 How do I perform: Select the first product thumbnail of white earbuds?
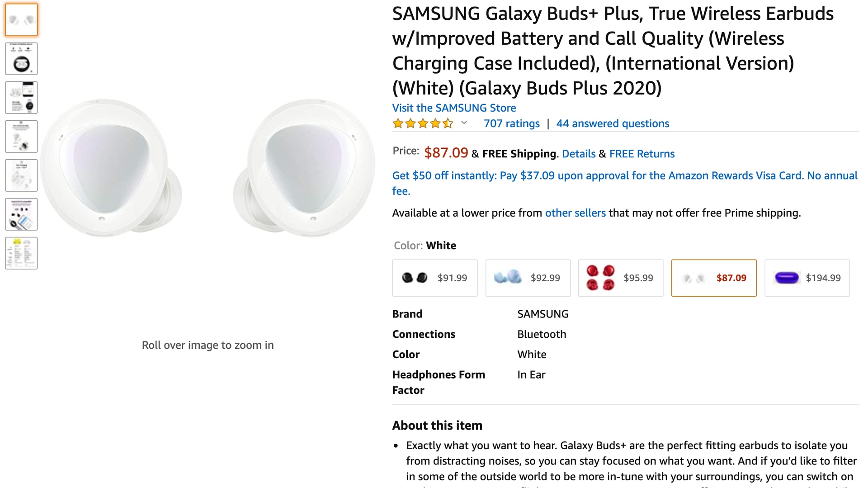pyautogui.click(x=21, y=20)
